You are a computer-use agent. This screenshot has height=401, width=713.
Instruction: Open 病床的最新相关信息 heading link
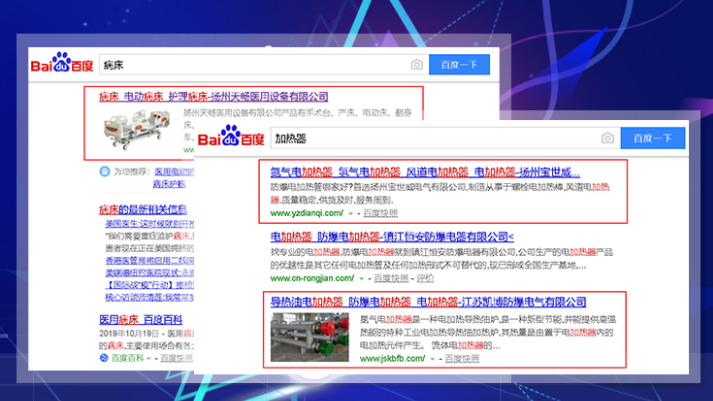(x=143, y=210)
